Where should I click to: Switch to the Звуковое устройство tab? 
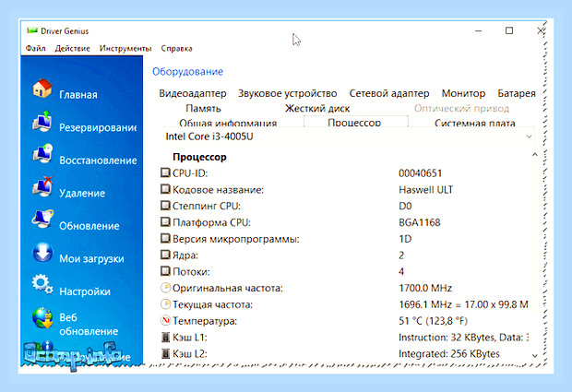point(288,94)
